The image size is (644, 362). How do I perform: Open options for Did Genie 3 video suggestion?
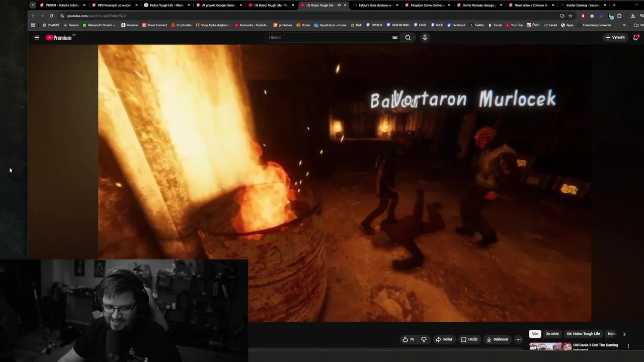click(x=628, y=346)
